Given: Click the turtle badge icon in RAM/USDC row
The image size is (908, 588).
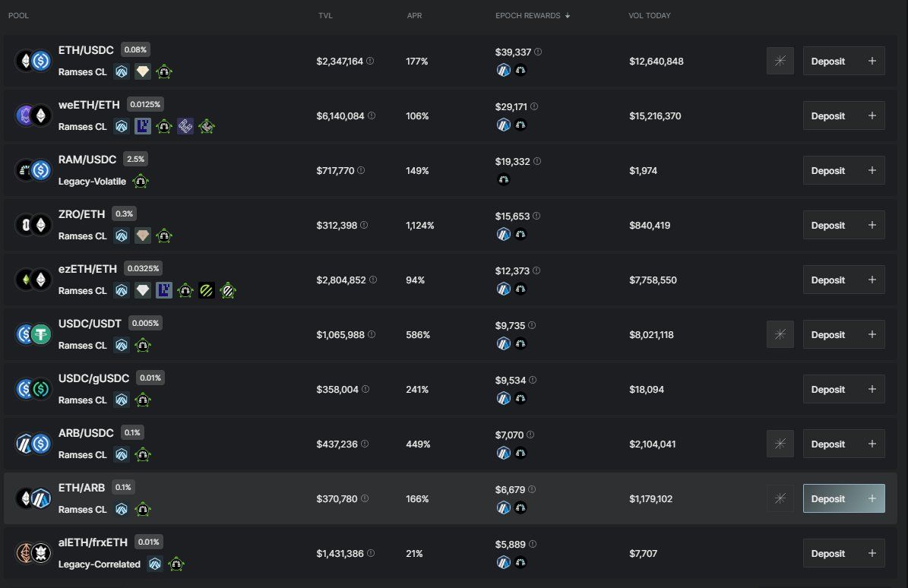Looking at the screenshot, I should [x=141, y=182].
